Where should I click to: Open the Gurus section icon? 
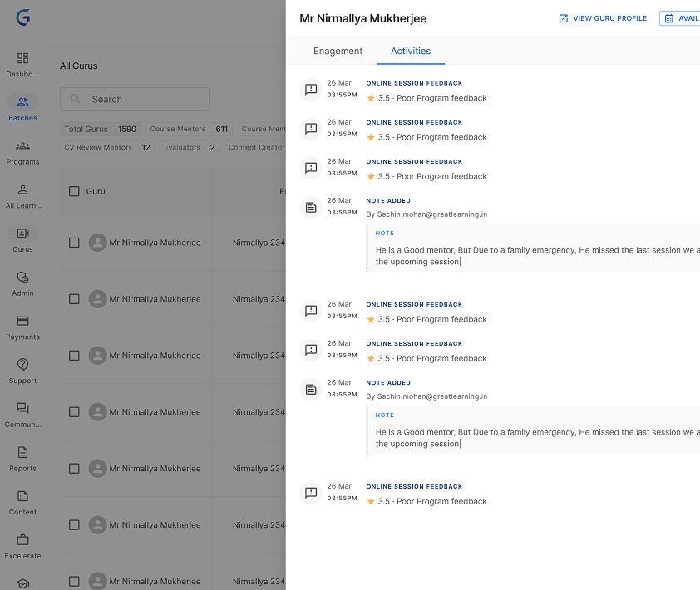(22, 234)
